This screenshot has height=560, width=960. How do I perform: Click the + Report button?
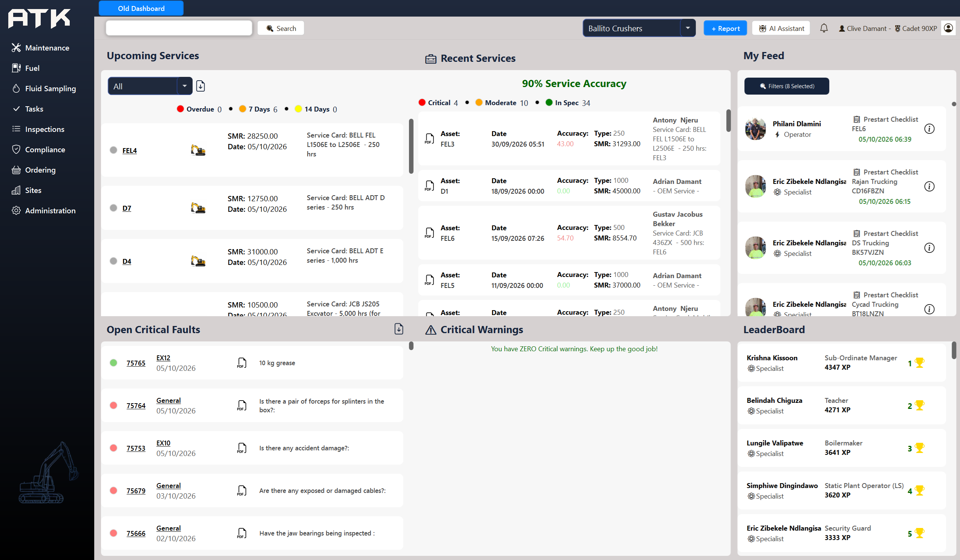coord(725,28)
